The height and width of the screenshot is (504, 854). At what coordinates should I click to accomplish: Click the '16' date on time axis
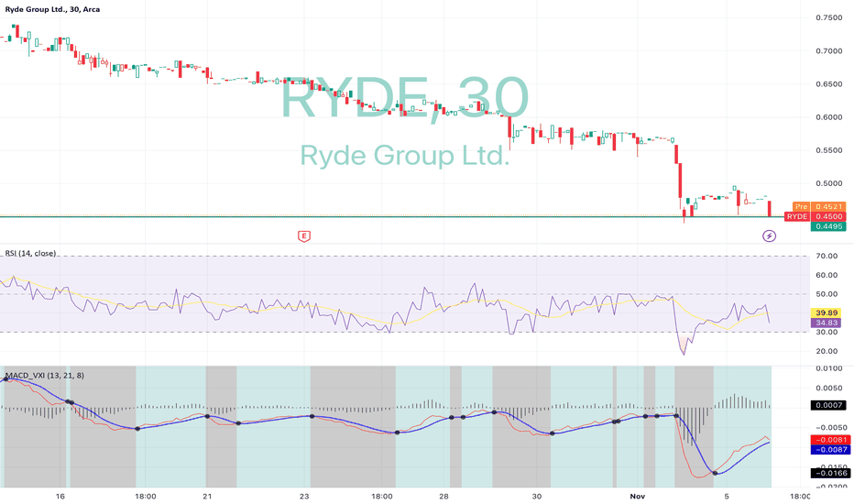(x=60, y=497)
